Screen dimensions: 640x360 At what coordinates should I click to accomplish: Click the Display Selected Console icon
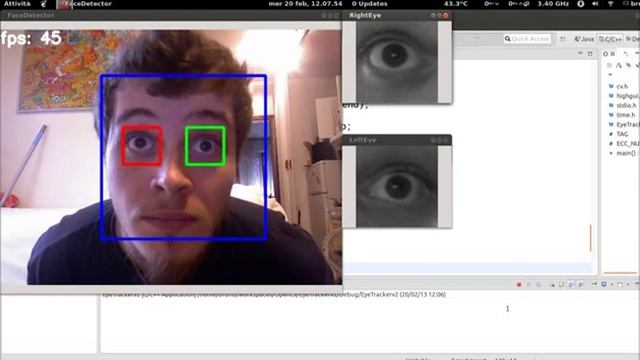click(x=604, y=284)
